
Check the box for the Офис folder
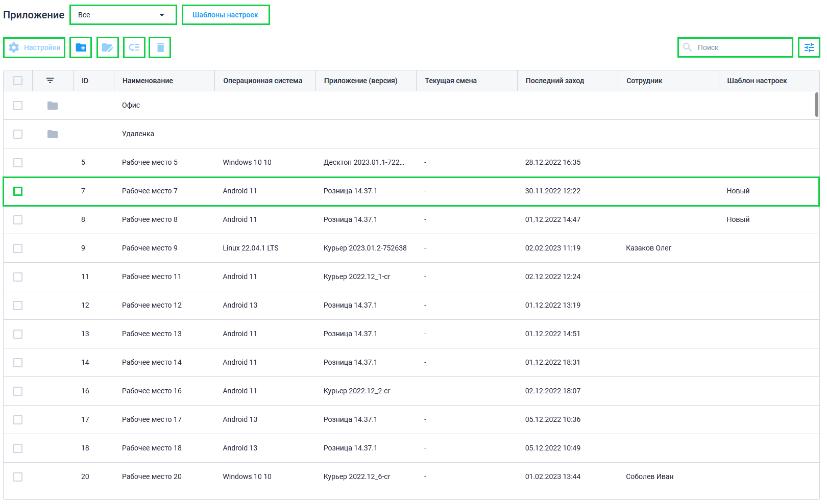pyautogui.click(x=18, y=106)
